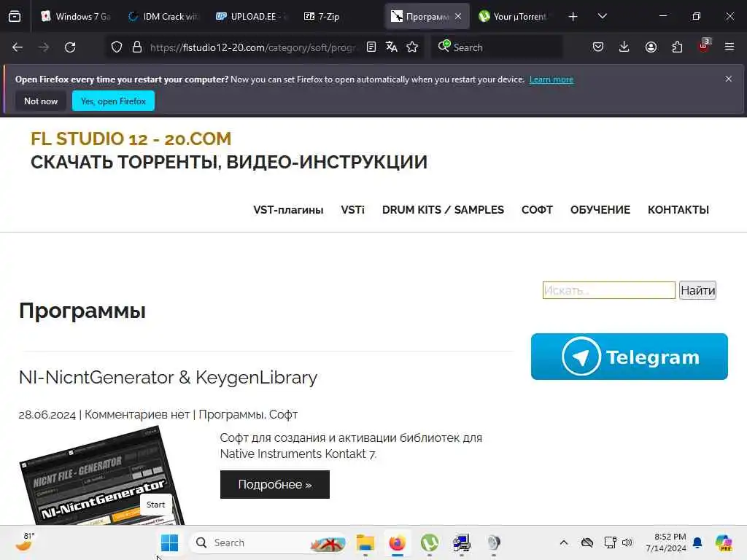Open the Windows taskbar Search box
Image resolution: width=747 pixels, height=560 pixels.
click(268, 542)
